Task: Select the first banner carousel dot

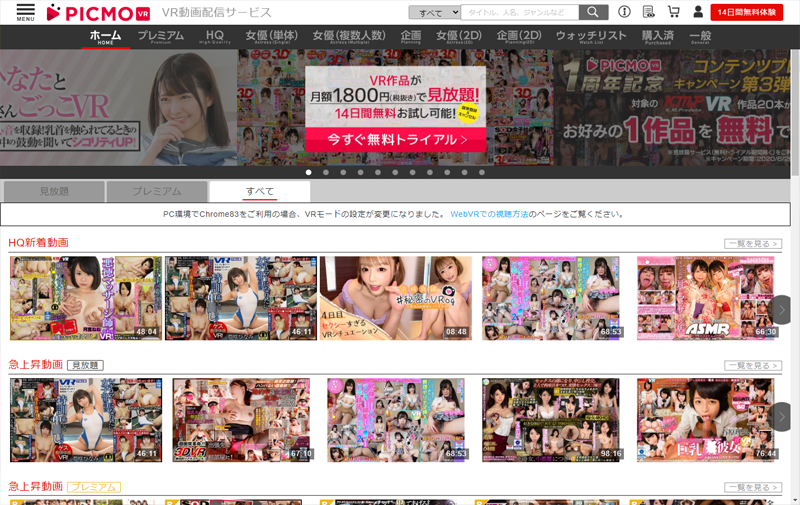Action: [x=309, y=172]
